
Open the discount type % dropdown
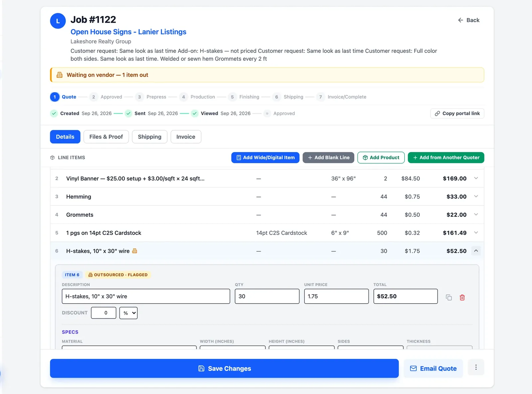[128, 313]
